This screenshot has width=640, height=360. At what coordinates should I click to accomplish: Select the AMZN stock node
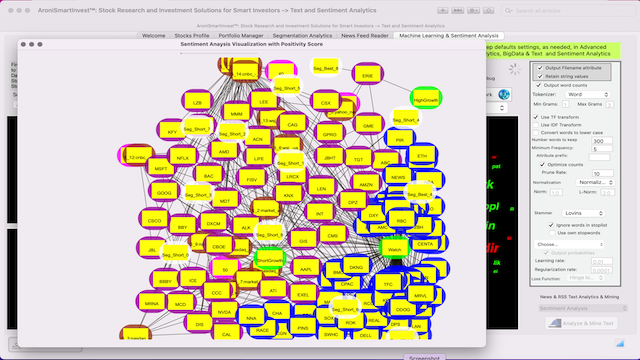click(x=366, y=184)
